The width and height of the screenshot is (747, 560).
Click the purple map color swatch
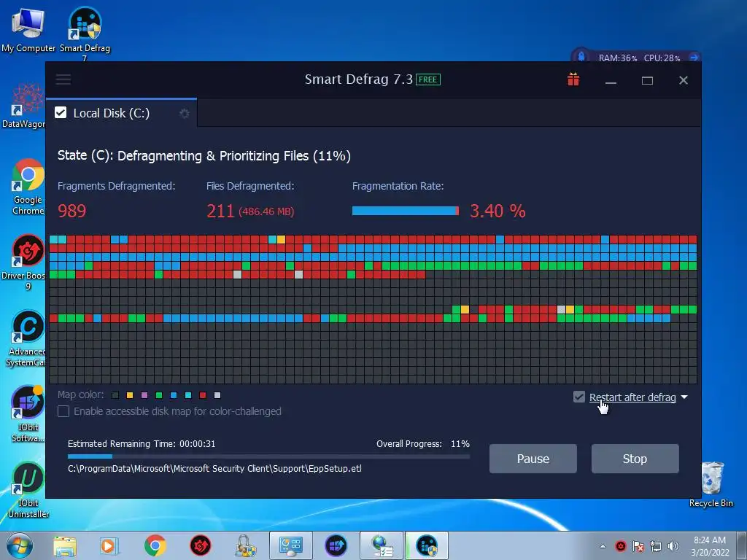tap(144, 395)
